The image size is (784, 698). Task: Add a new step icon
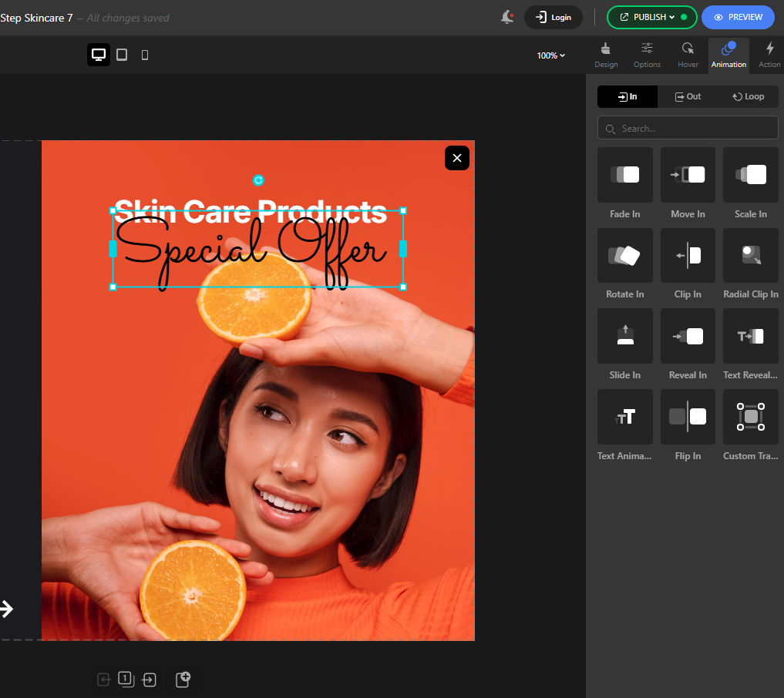[x=183, y=680]
